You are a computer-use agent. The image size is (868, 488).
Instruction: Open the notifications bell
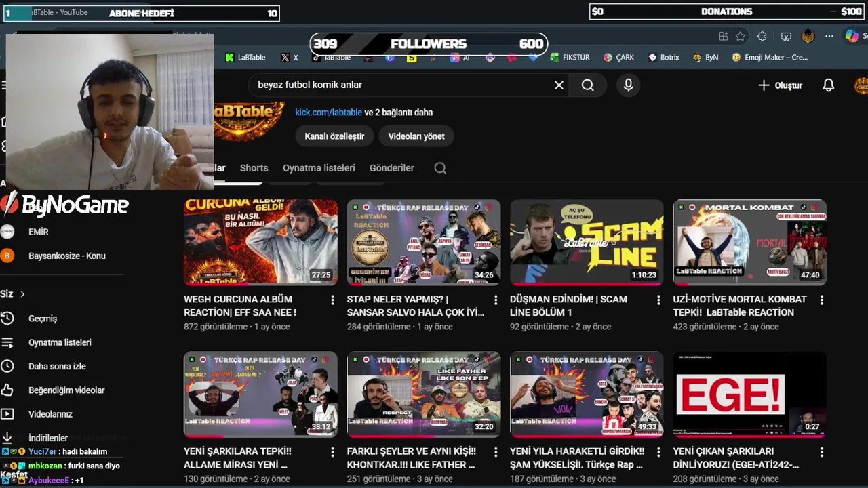click(828, 85)
